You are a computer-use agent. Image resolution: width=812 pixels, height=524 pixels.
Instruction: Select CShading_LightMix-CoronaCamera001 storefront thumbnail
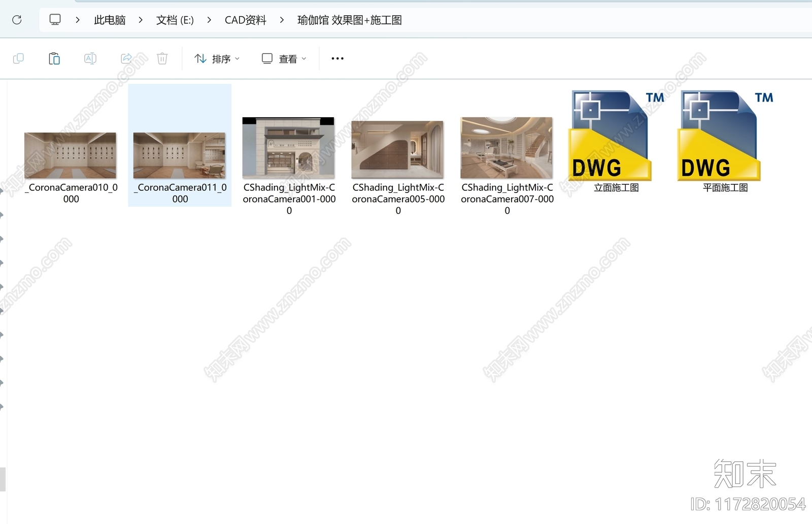click(288, 148)
